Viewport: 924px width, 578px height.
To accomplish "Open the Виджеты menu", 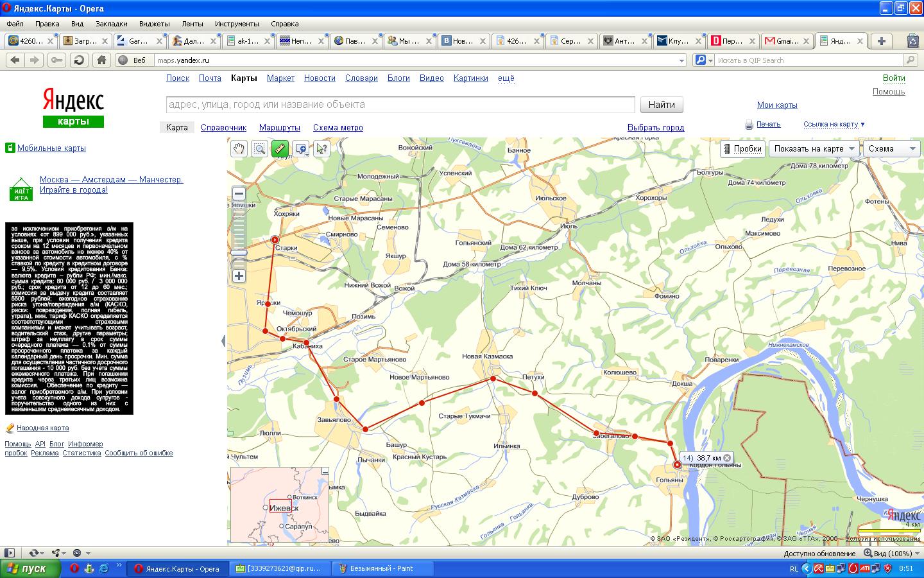I will [154, 24].
